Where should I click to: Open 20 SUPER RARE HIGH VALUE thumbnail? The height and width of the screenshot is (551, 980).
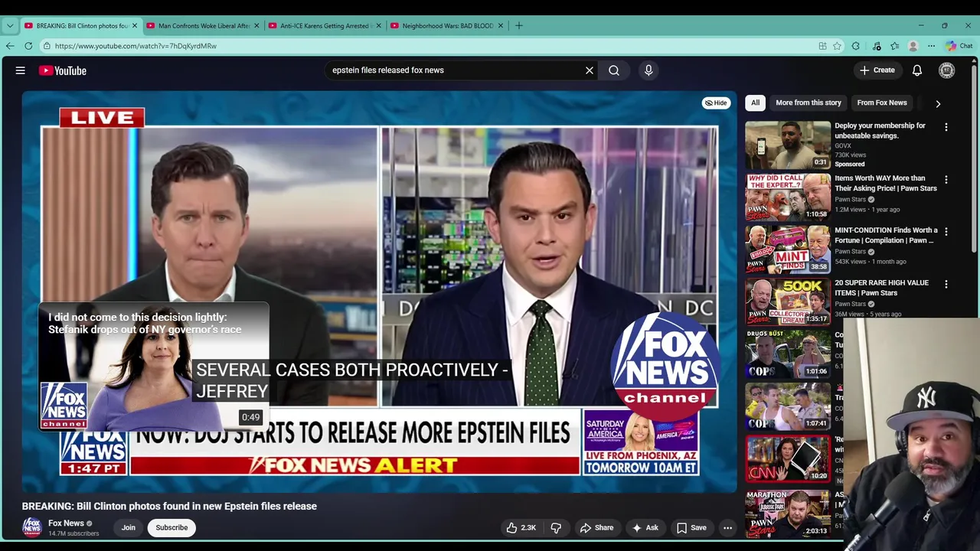[x=788, y=302]
